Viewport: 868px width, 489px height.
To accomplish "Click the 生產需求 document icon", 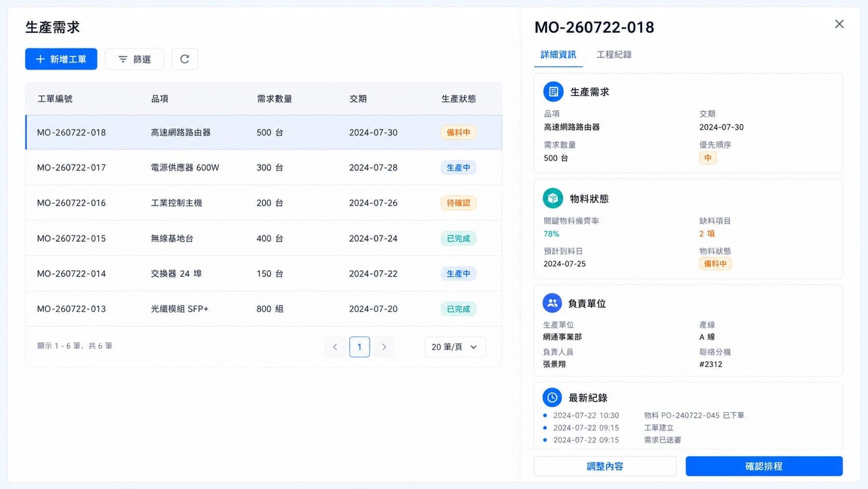I will [x=553, y=92].
